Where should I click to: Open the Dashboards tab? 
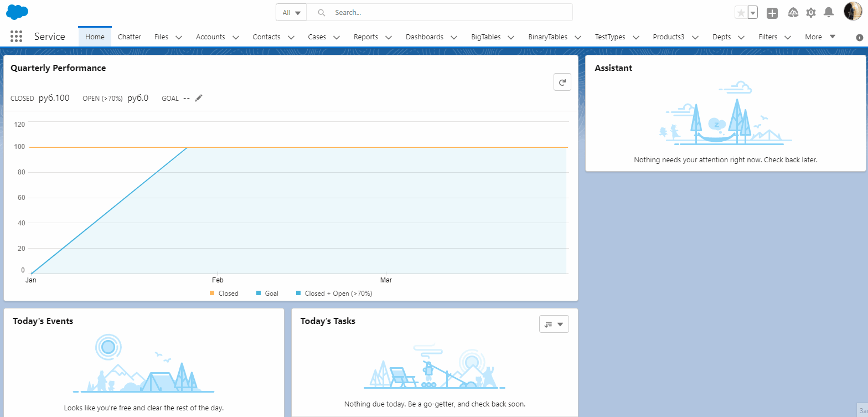click(424, 37)
